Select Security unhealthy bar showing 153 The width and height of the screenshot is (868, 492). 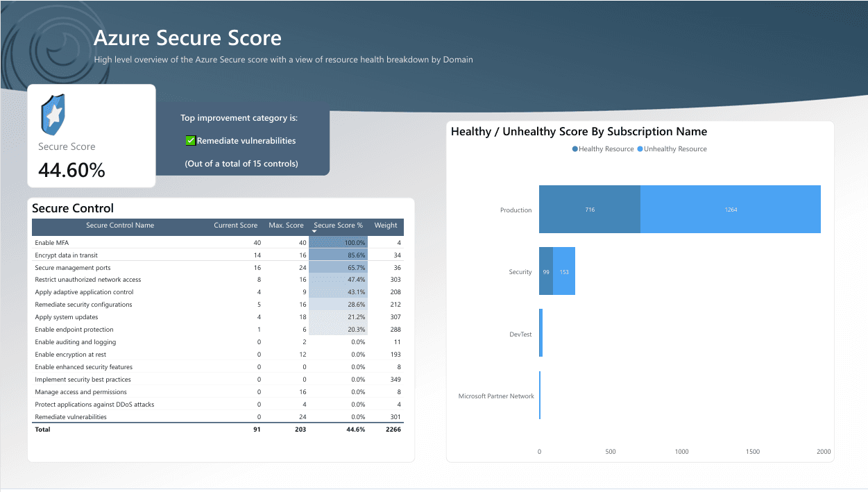pos(564,271)
